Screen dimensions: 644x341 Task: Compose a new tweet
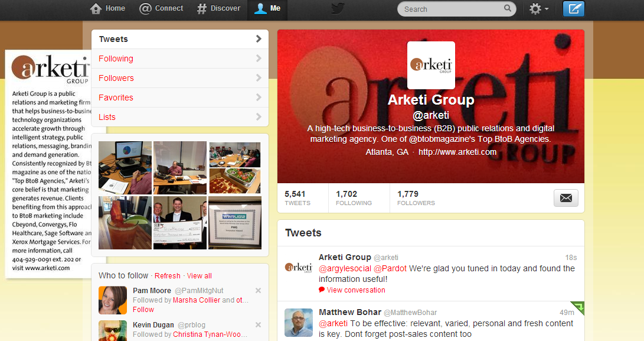573,9
